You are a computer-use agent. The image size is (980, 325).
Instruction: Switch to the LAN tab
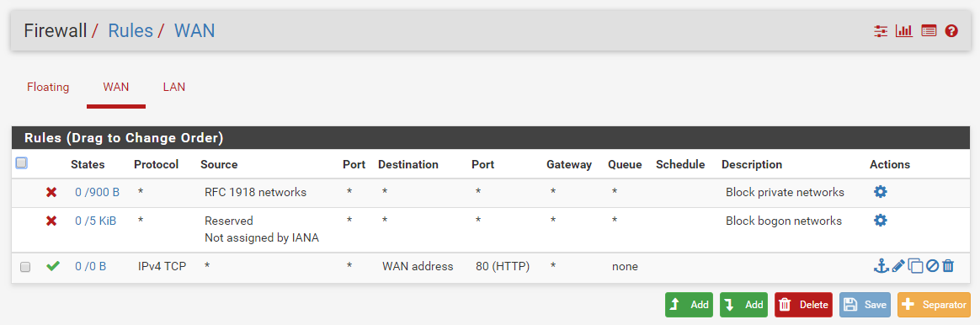tap(173, 87)
